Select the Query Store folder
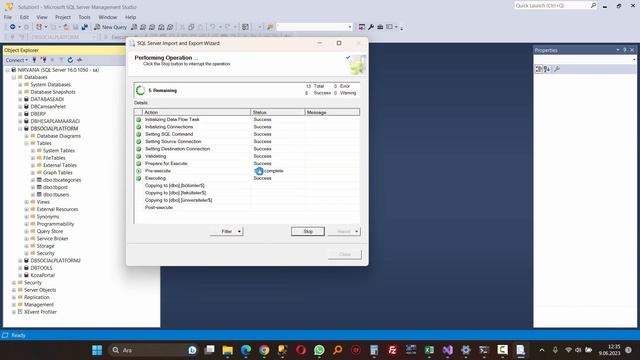The width and height of the screenshot is (640, 360). [50, 231]
